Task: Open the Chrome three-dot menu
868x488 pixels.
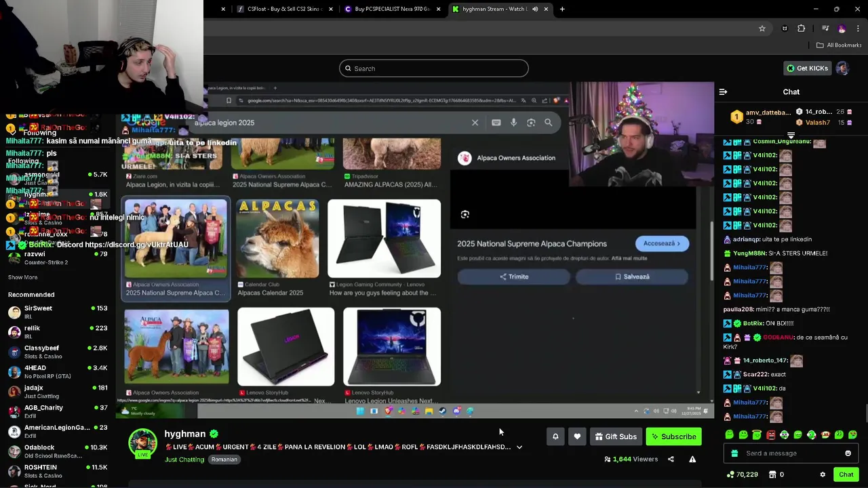Action: point(858,28)
